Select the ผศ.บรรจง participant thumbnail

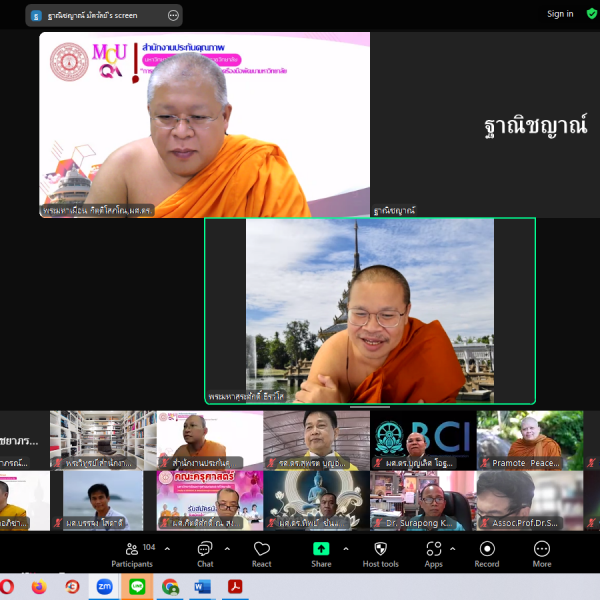(103, 501)
